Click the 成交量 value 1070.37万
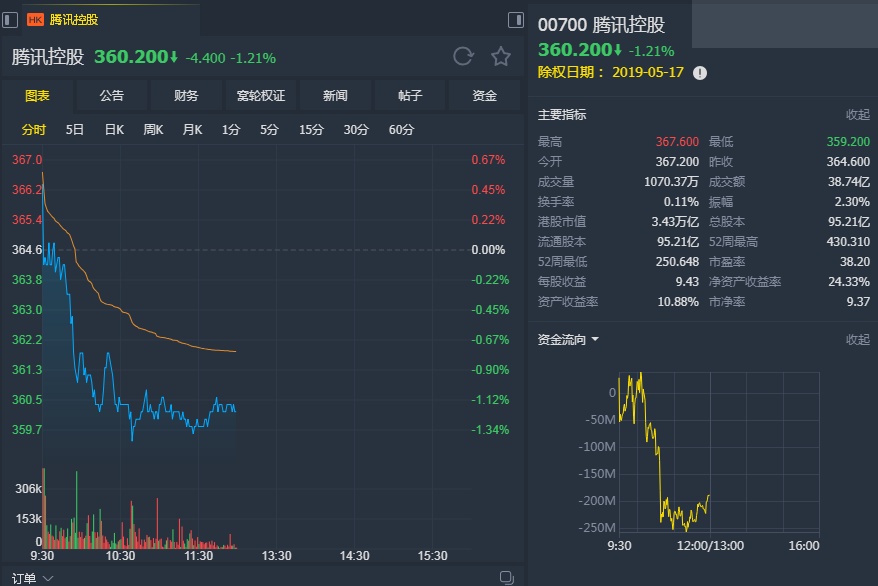878x586 pixels. point(671,182)
